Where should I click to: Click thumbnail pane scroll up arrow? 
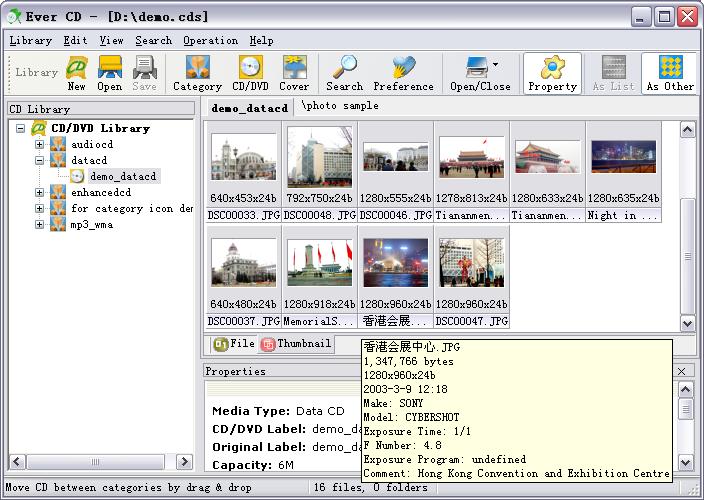(688, 130)
